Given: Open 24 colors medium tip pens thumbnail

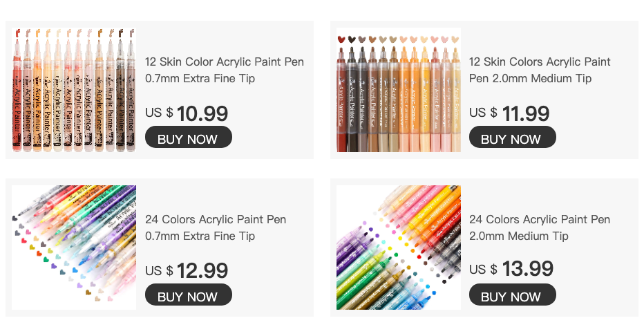Looking at the screenshot, I should tap(399, 248).
